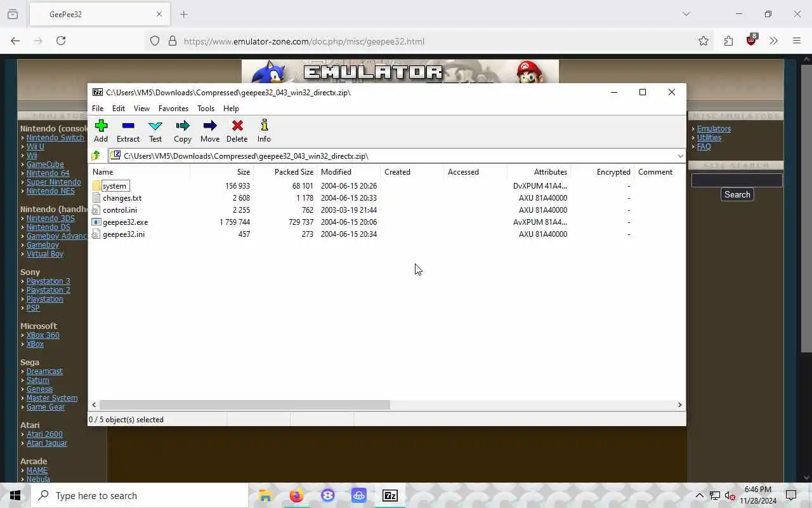Sort by Packed Size column header
The width and height of the screenshot is (812, 508).
click(285, 172)
